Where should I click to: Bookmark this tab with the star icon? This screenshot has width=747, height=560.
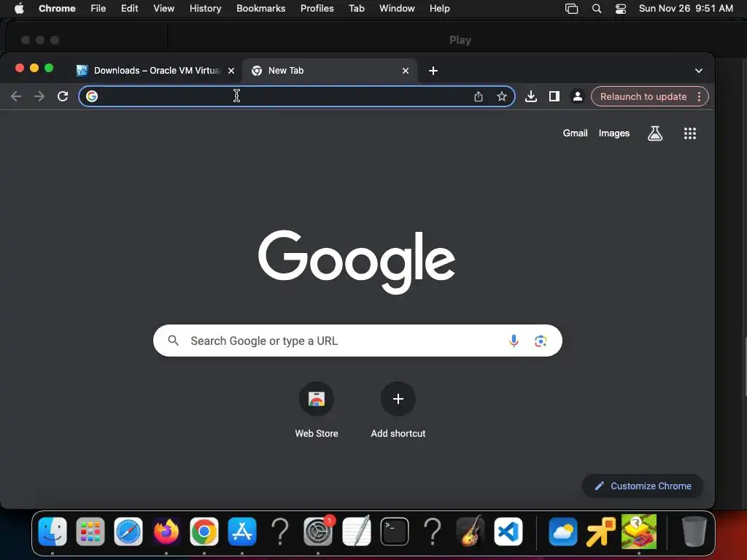coord(502,97)
